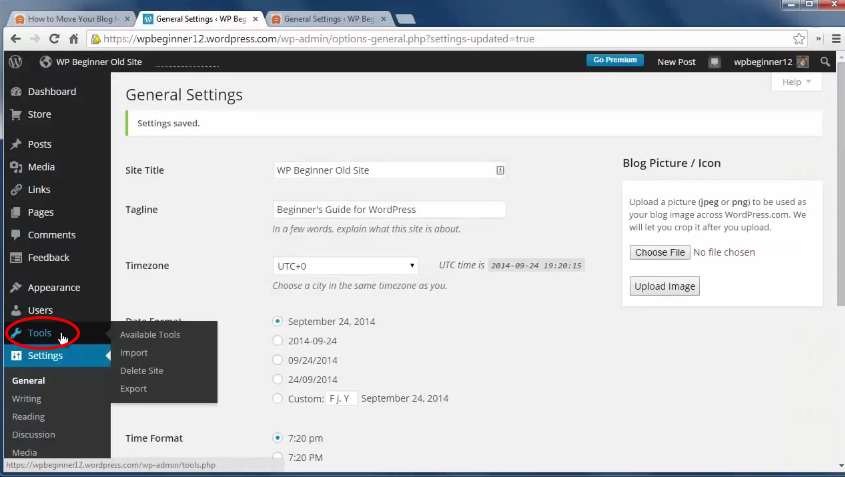Click the Dashboard gauge icon
Screen dimensions: 845x477
[x=16, y=92]
